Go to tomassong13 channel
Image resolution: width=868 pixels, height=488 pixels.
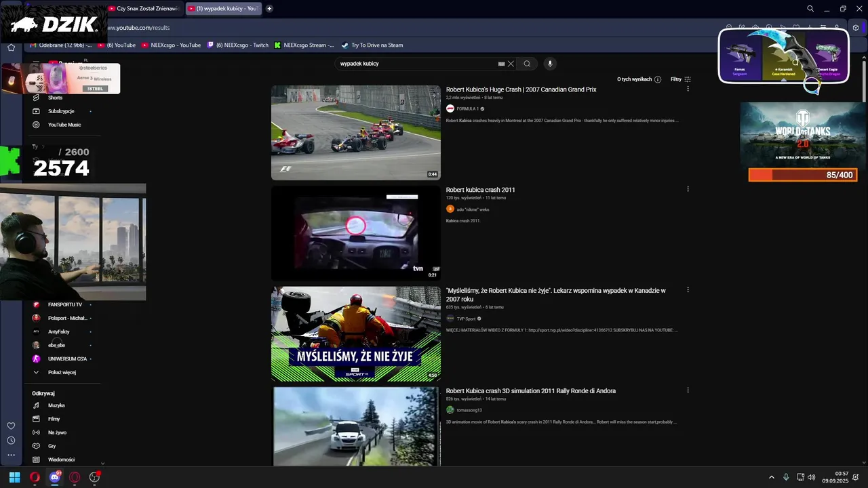(x=469, y=410)
